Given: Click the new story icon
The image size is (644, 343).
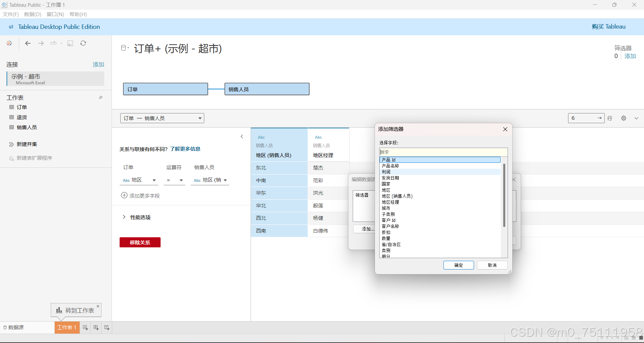Looking at the screenshot, I should tap(107, 328).
